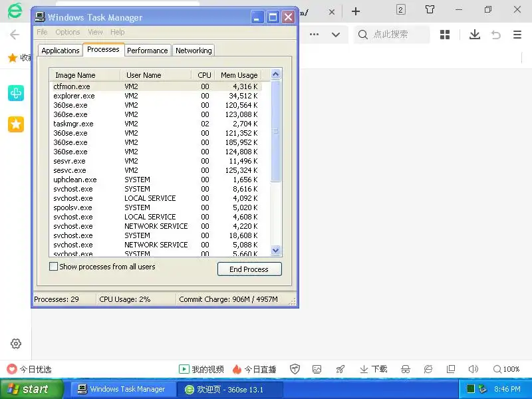Switch to the Applications tab

(60, 51)
